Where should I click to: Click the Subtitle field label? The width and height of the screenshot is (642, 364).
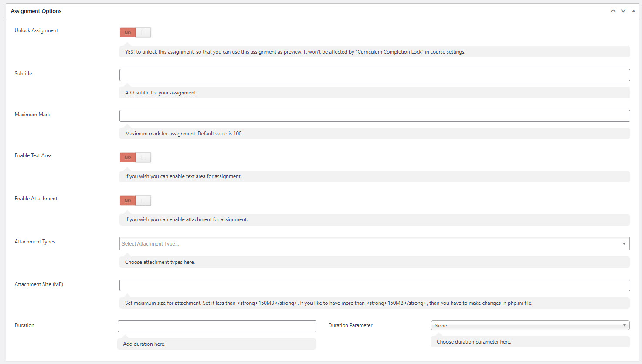23,74
